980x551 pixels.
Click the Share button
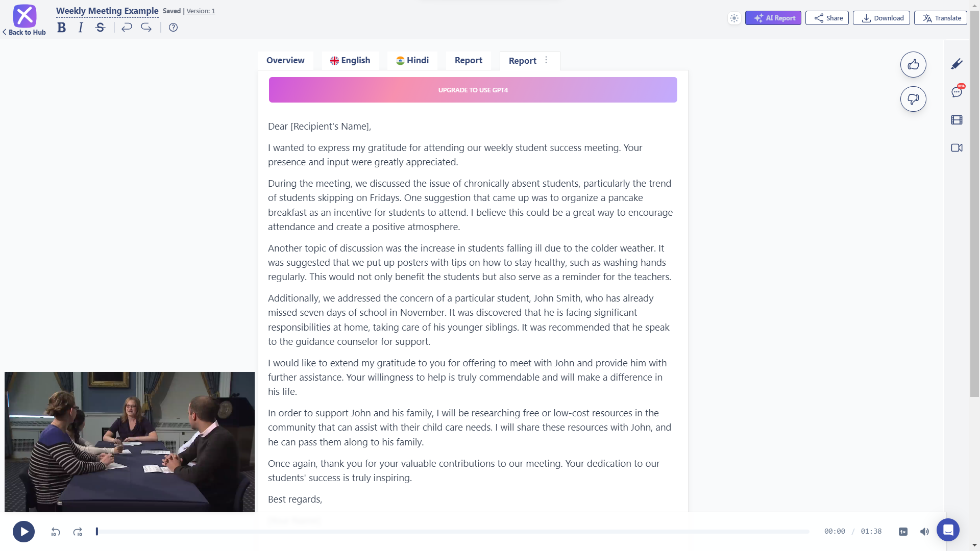(x=828, y=17)
